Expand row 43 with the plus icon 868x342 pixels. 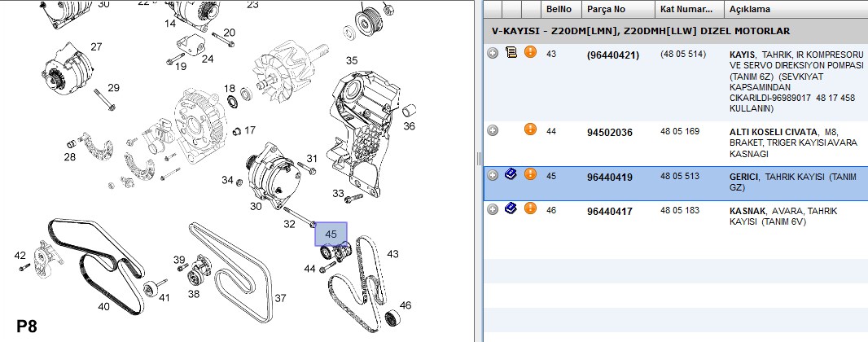[x=493, y=53]
